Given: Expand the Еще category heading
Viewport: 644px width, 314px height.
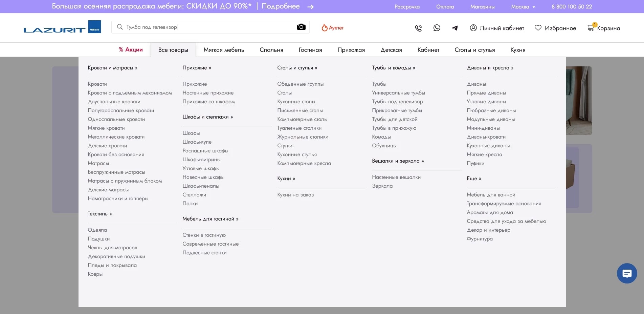Looking at the screenshot, I should click(474, 179).
